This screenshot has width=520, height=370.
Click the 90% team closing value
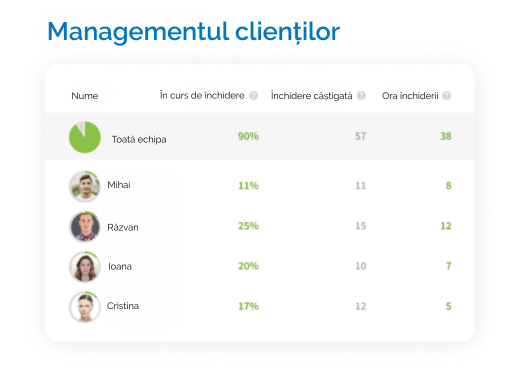point(248,136)
